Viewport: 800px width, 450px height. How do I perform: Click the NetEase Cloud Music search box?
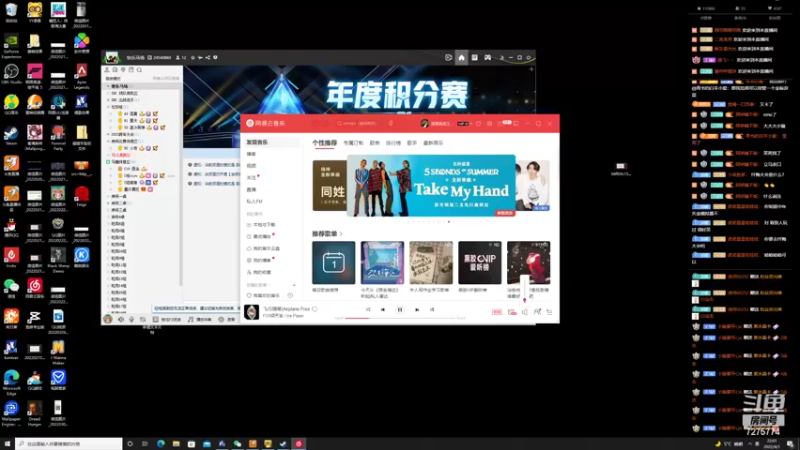tap(358, 123)
